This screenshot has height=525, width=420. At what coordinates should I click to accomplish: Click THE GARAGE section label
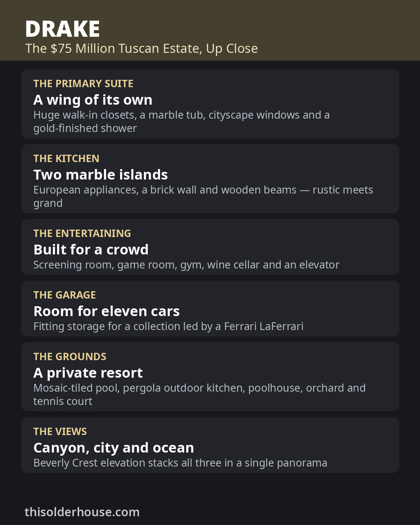(64, 295)
